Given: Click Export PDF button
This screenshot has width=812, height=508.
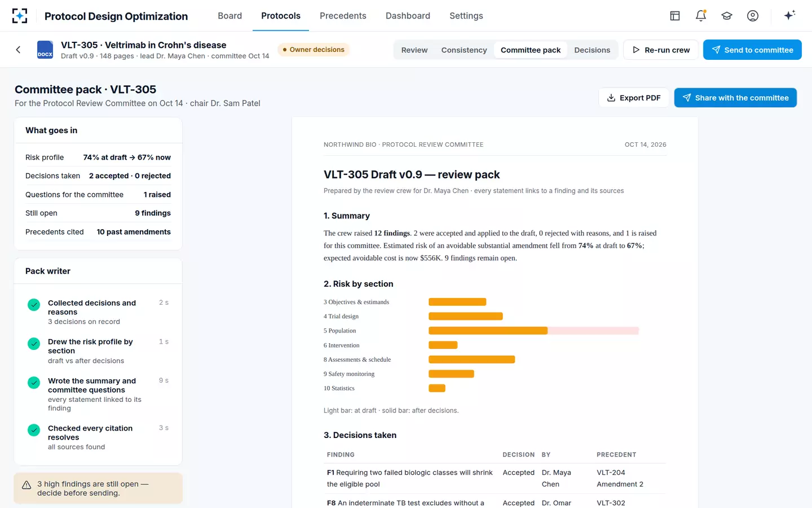Looking at the screenshot, I should pyautogui.click(x=634, y=98).
